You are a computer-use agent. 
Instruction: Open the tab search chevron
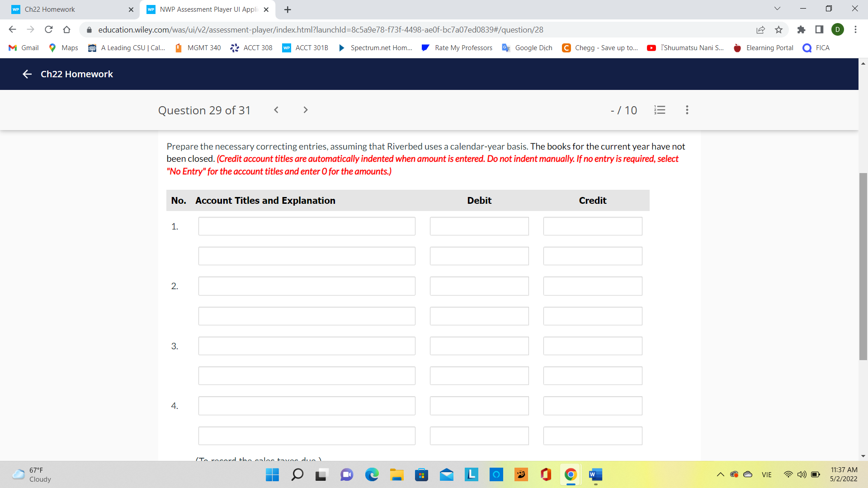[x=777, y=8]
